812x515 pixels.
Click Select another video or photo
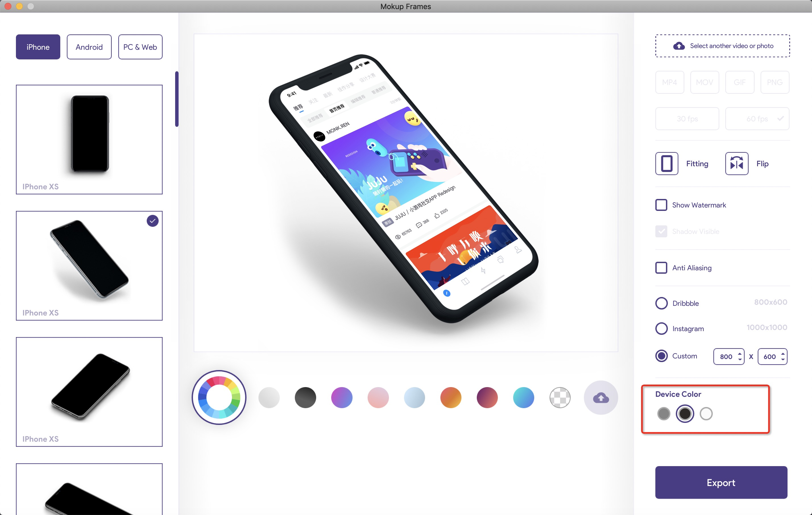[x=723, y=46]
